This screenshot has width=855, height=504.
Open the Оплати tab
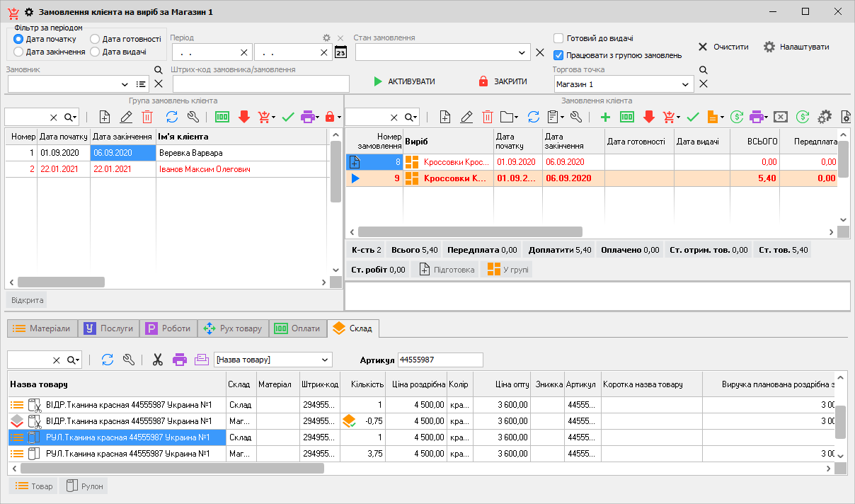297,328
